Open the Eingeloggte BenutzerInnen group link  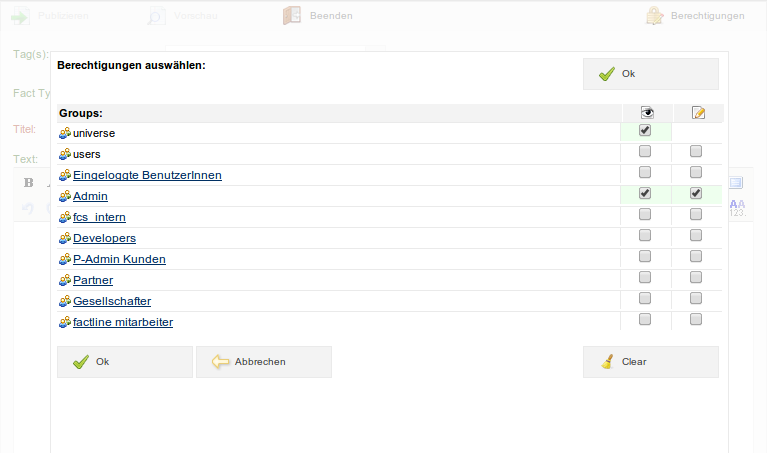147,175
